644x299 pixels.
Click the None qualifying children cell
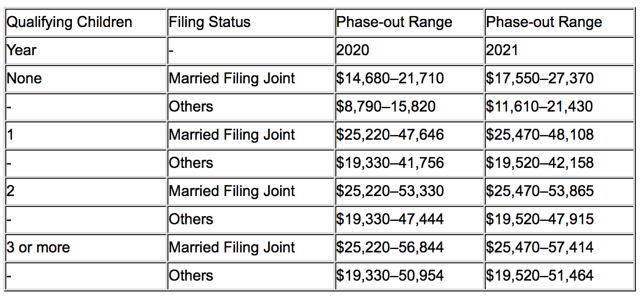pos(86,78)
